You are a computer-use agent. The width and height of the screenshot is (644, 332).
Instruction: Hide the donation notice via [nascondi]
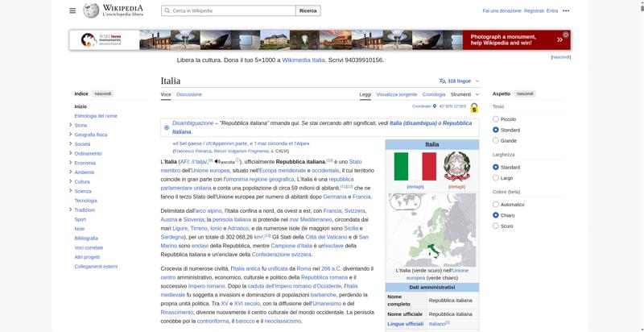click(560, 57)
